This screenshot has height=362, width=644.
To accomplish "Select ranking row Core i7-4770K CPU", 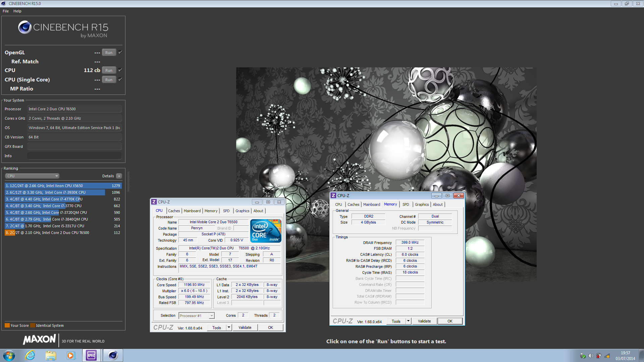I will click(x=63, y=199).
